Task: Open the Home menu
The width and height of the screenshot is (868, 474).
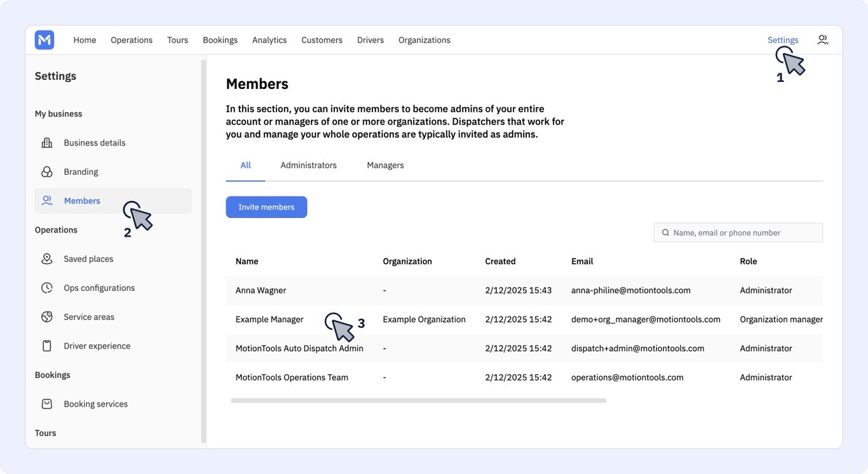Action: point(85,40)
